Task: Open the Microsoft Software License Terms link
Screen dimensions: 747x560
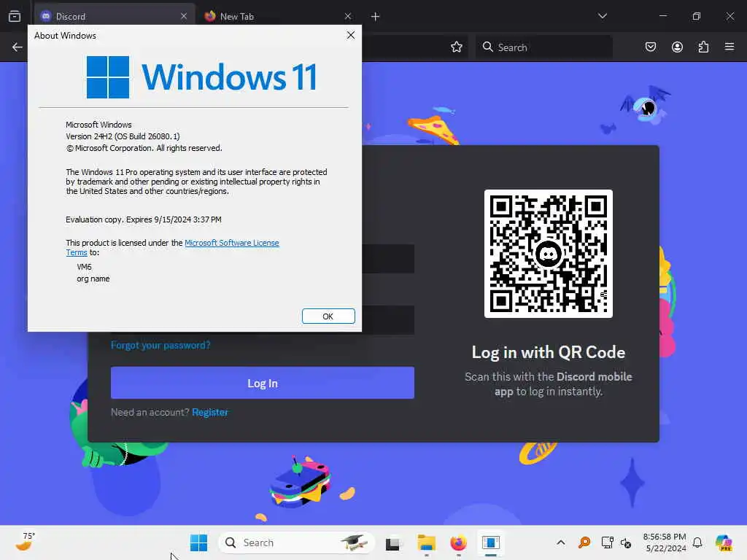Action: click(231, 243)
